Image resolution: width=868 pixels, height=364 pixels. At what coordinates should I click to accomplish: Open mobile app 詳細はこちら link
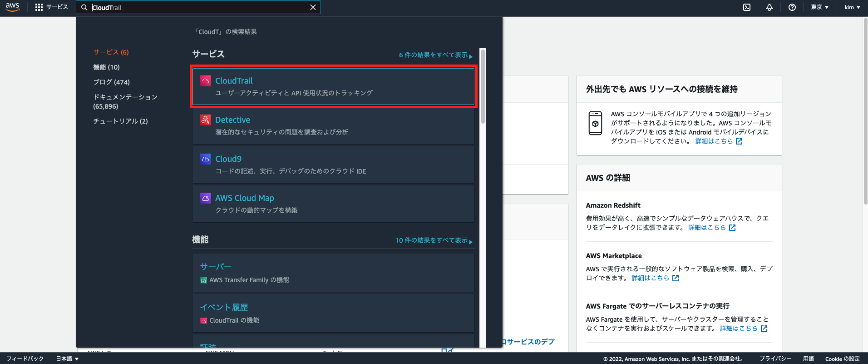(714, 141)
